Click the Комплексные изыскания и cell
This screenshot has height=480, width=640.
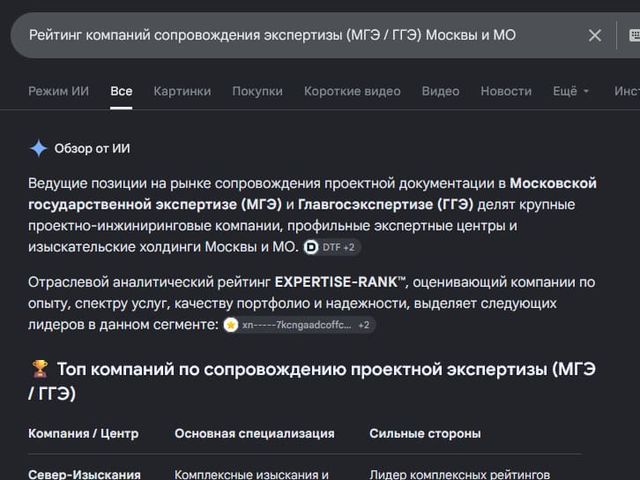[251, 474]
